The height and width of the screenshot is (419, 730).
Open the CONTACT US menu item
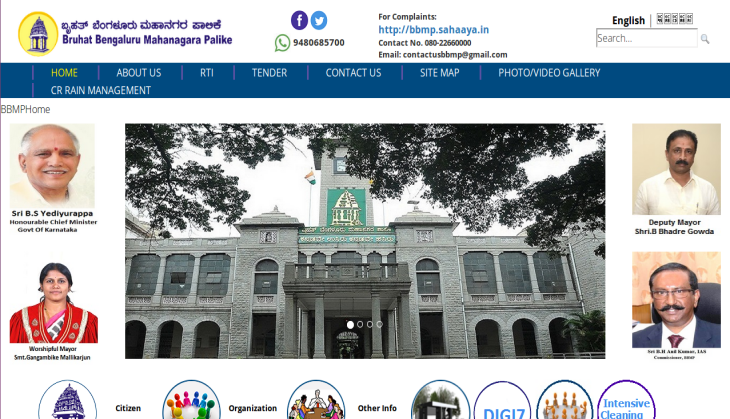353,73
